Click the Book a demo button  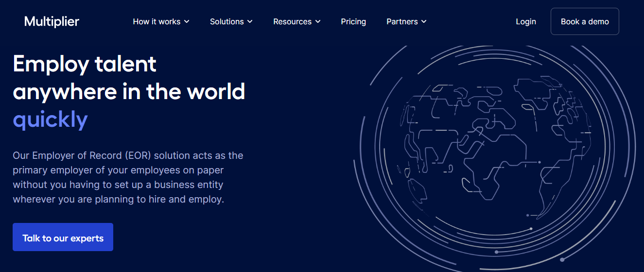click(x=585, y=21)
